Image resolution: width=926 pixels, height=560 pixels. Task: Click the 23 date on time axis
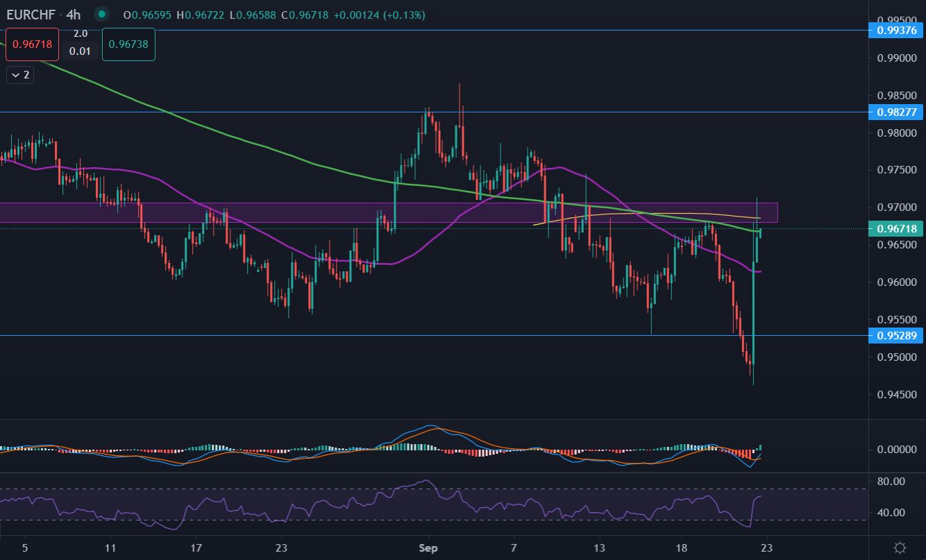pyautogui.click(x=766, y=546)
